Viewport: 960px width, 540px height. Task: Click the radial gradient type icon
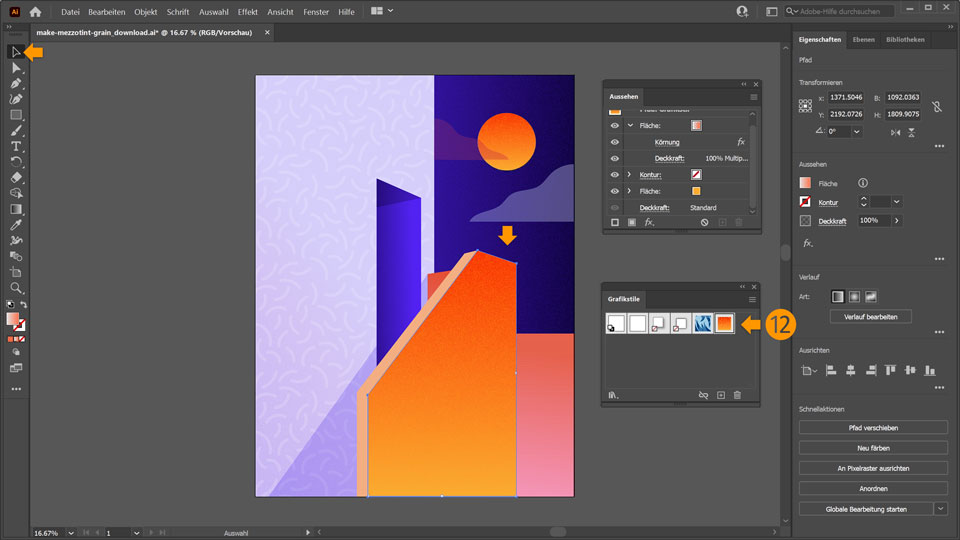(x=854, y=297)
